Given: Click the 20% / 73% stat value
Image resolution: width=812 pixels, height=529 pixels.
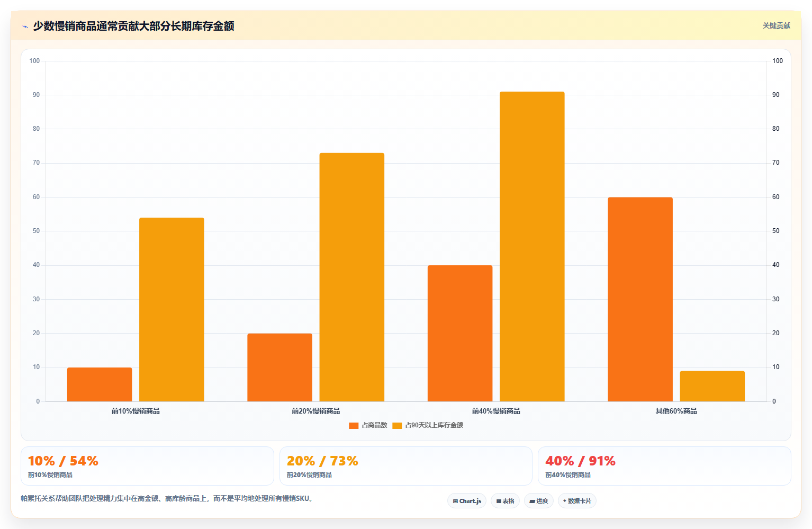Looking at the screenshot, I should pos(322,461).
